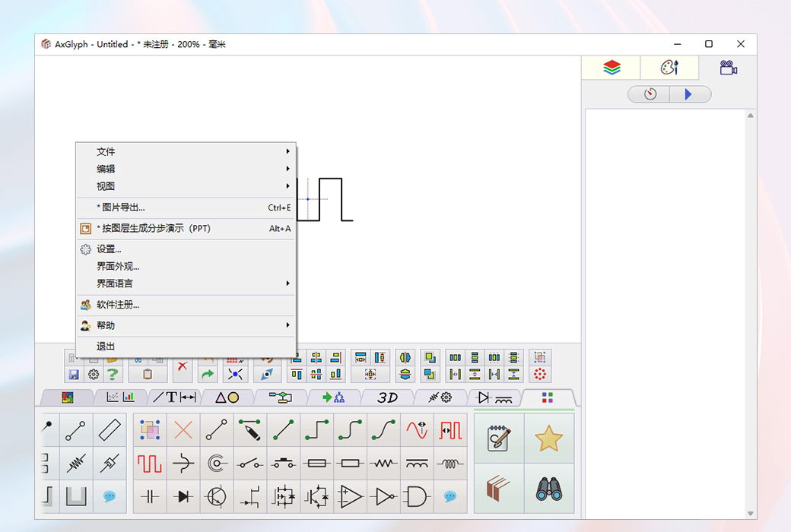Open the color palette panel
The height and width of the screenshot is (532, 791).
pyautogui.click(x=669, y=67)
